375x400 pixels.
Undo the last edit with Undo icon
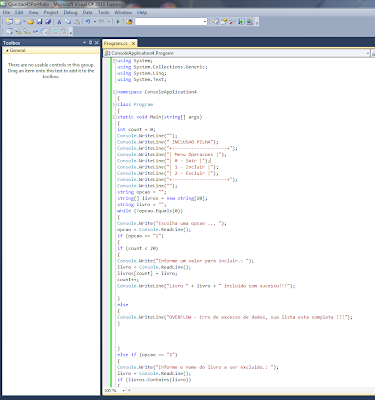[x=88, y=22]
